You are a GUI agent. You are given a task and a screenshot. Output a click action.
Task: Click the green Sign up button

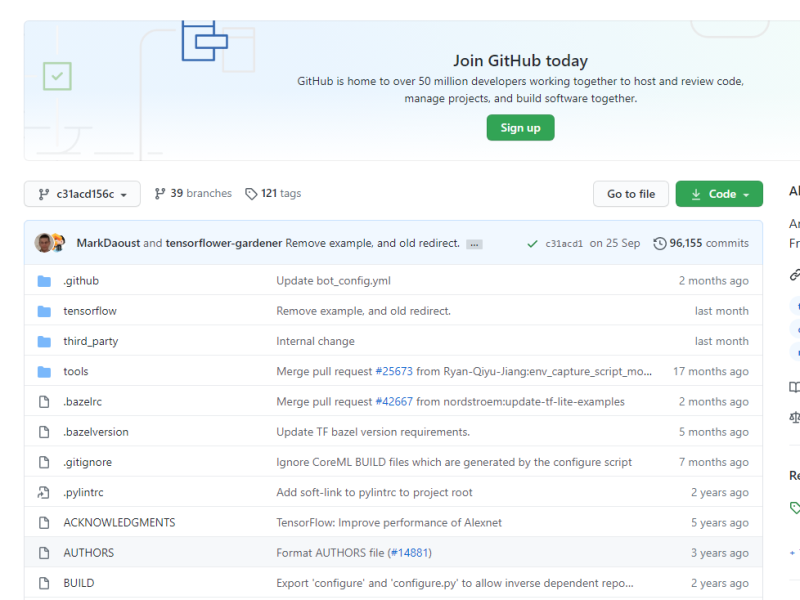tap(520, 128)
